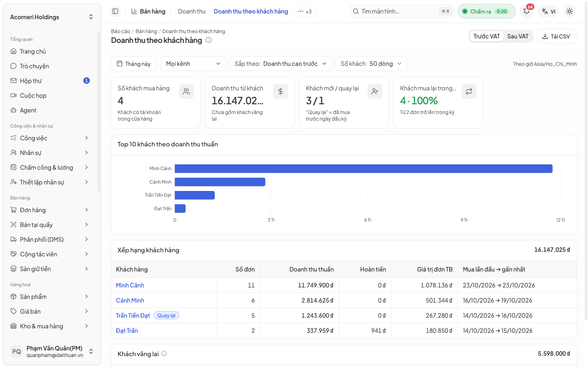Open Trò chuyện chat in sidebar

click(50, 66)
